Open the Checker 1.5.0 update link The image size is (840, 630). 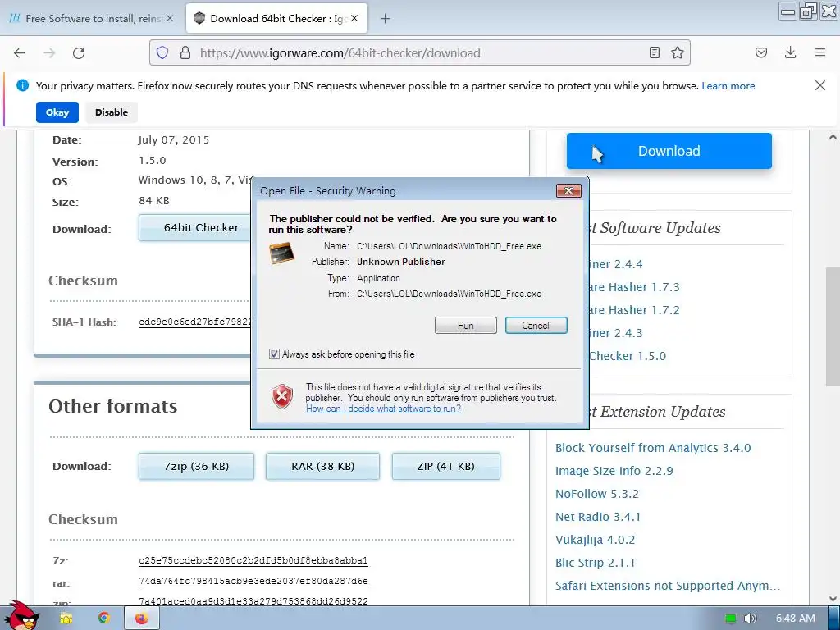point(628,356)
